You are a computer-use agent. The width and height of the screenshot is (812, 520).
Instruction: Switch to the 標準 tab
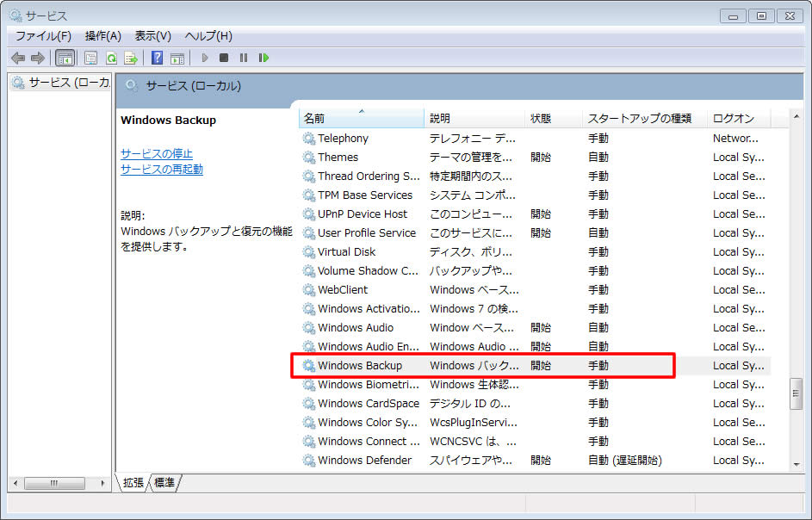point(164,483)
